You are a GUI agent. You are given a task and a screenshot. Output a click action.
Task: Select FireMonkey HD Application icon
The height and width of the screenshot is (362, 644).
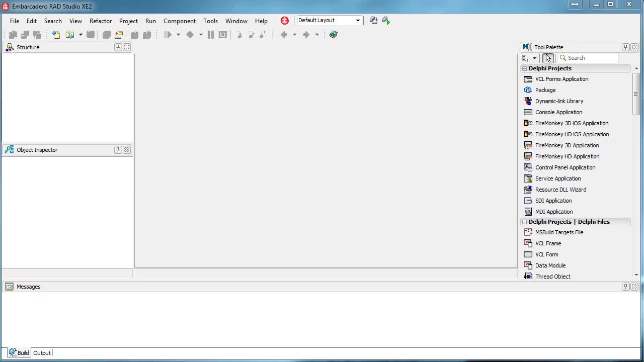pyautogui.click(x=528, y=156)
